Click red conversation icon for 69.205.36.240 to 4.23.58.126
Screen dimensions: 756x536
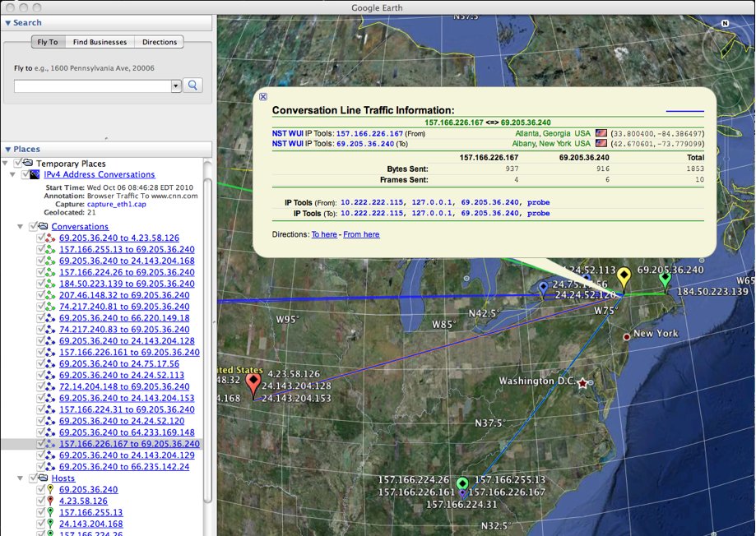(50, 238)
